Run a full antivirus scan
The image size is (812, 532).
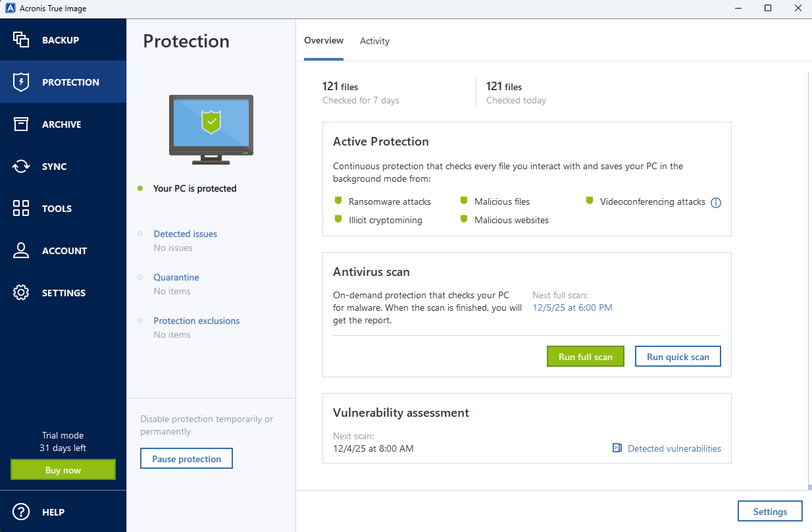point(585,356)
